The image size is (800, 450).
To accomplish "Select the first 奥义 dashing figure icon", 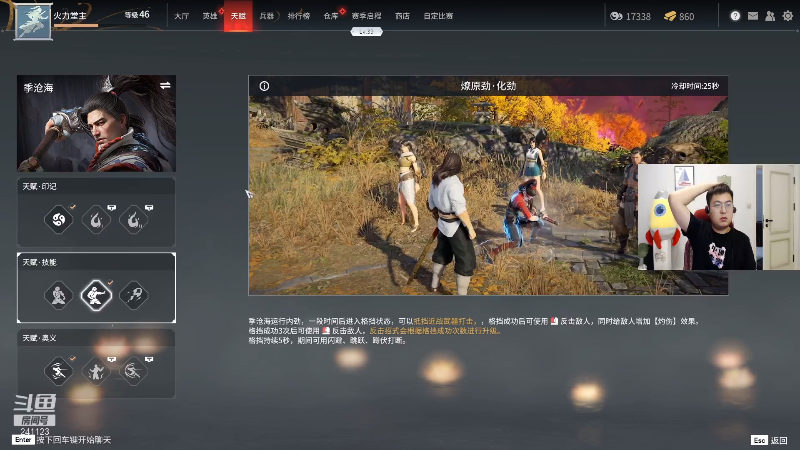I will click(x=59, y=371).
